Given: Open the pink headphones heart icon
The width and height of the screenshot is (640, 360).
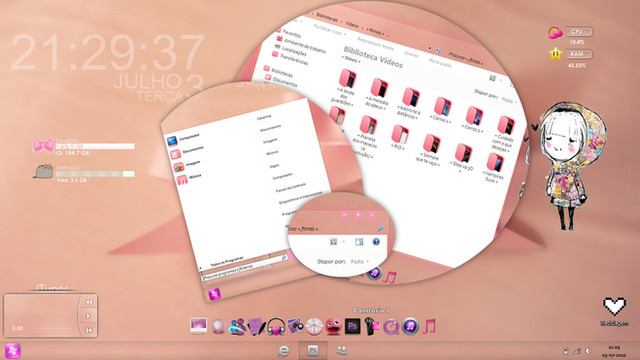Looking at the screenshot, I should [276, 327].
